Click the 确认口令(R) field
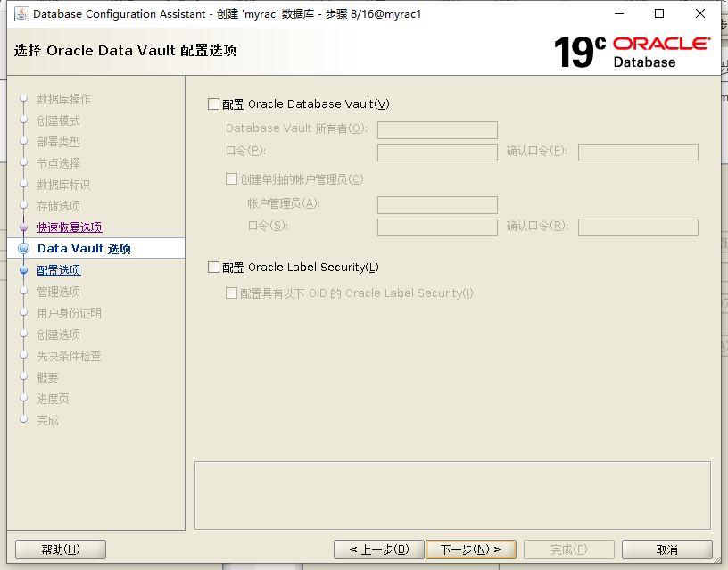Image resolution: width=728 pixels, height=570 pixels. (638, 227)
